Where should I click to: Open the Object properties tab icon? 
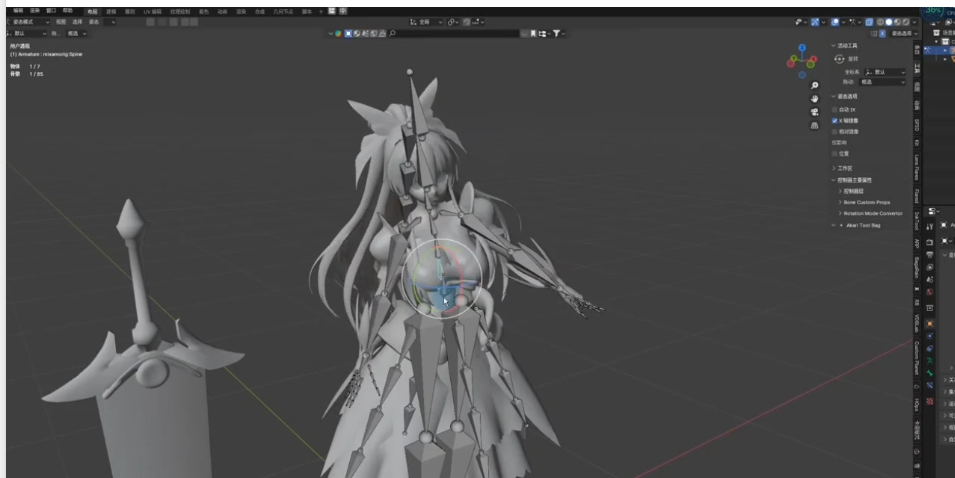click(x=929, y=323)
